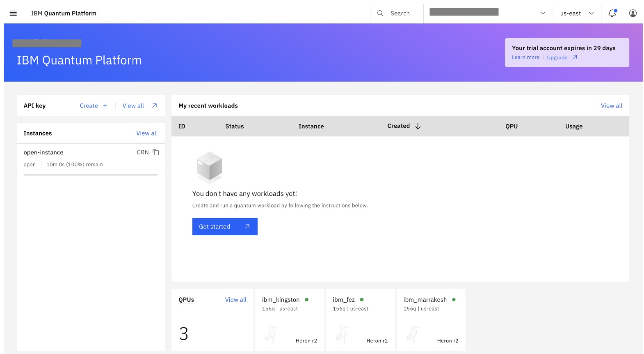
Task: Click the empty workloads box illustration
Action: (x=210, y=168)
